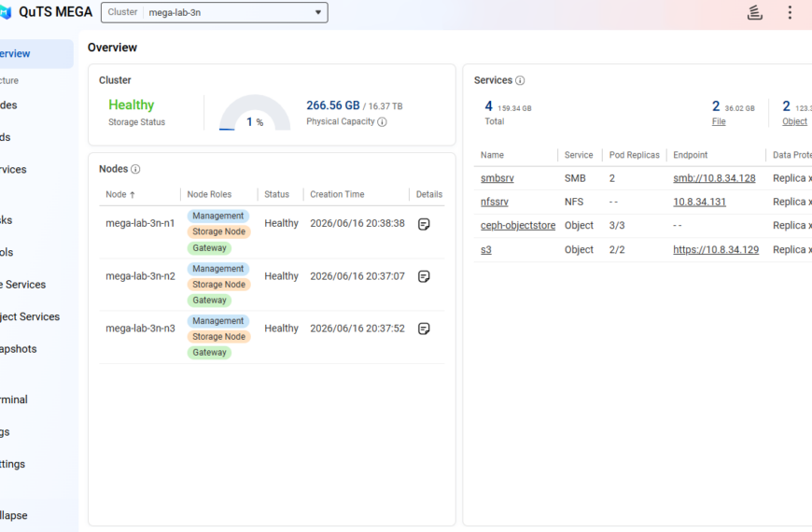Open the s3 service link
The height and width of the screenshot is (532, 812).
(x=485, y=250)
